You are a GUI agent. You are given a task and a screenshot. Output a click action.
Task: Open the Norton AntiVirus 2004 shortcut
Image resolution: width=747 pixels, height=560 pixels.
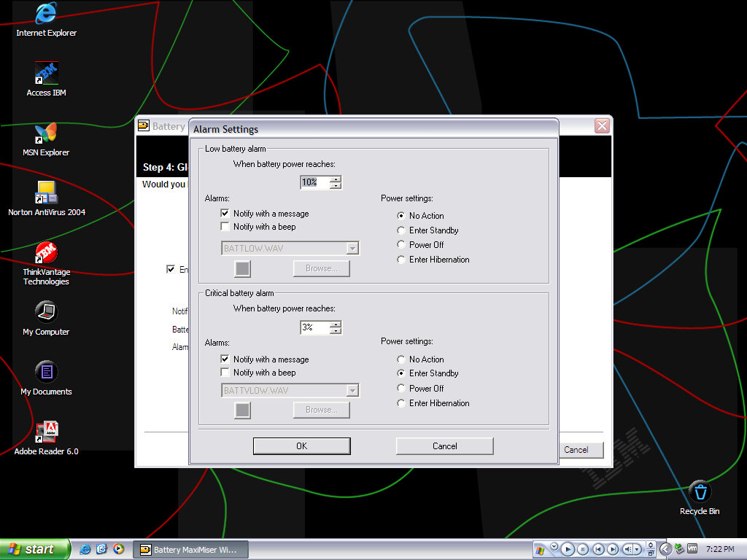pyautogui.click(x=46, y=194)
